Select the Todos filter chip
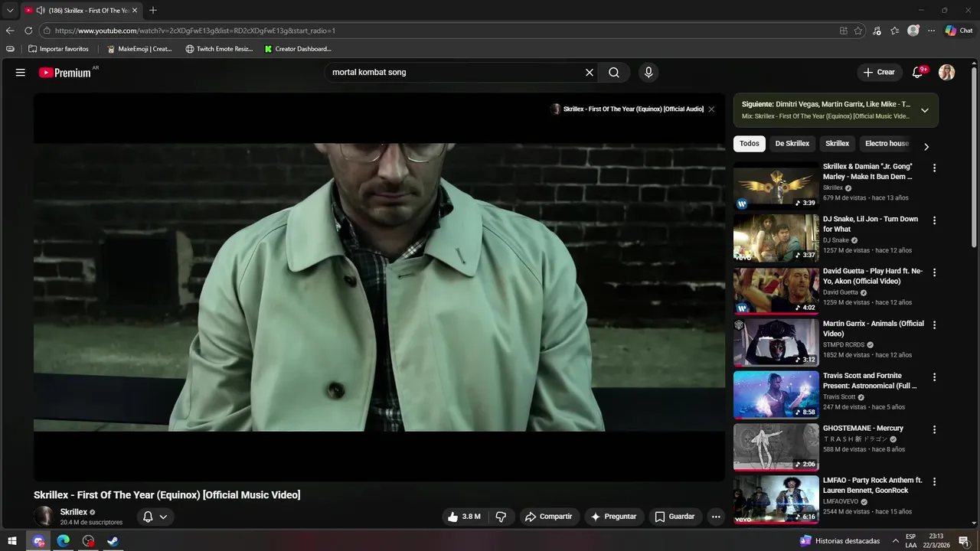980x551 pixels. click(750, 144)
